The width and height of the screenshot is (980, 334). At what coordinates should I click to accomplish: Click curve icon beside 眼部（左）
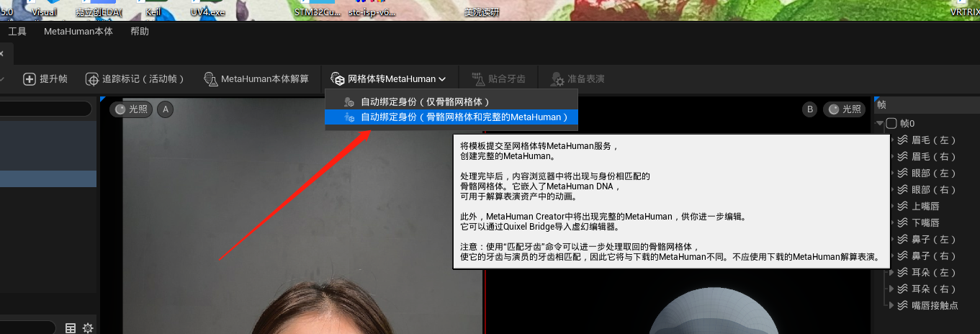[903, 173]
